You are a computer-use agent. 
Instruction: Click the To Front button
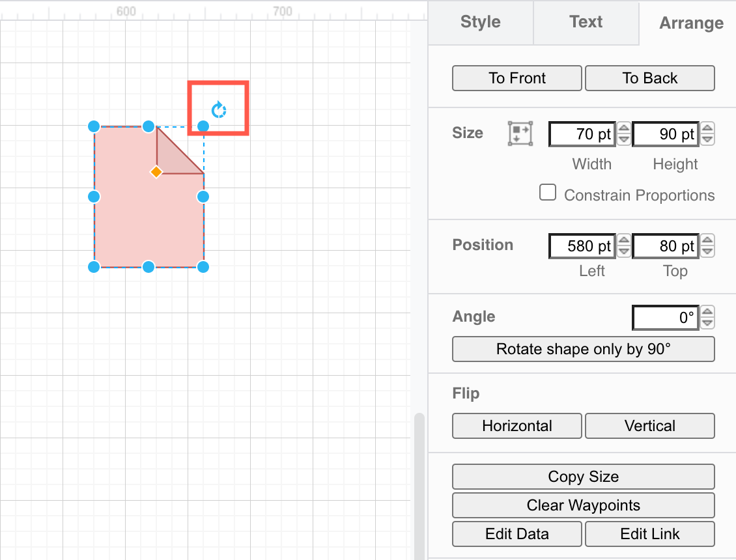(517, 77)
